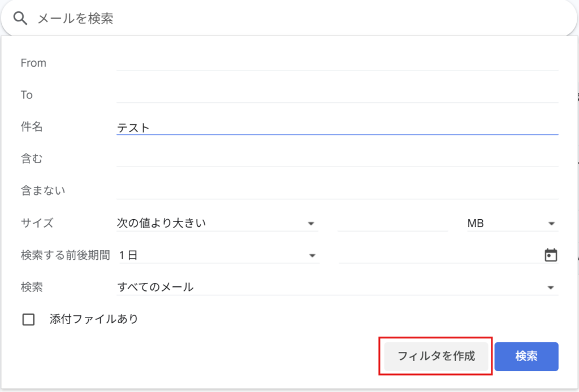Viewport: 579px width, 392px height.
Task: Click the From label
Action: pyautogui.click(x=33, y=63)
